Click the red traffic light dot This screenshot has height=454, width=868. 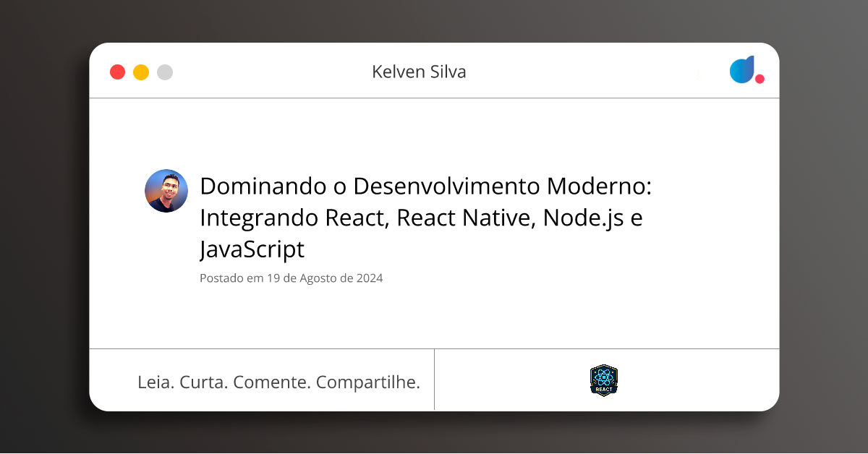coord(117,72)
